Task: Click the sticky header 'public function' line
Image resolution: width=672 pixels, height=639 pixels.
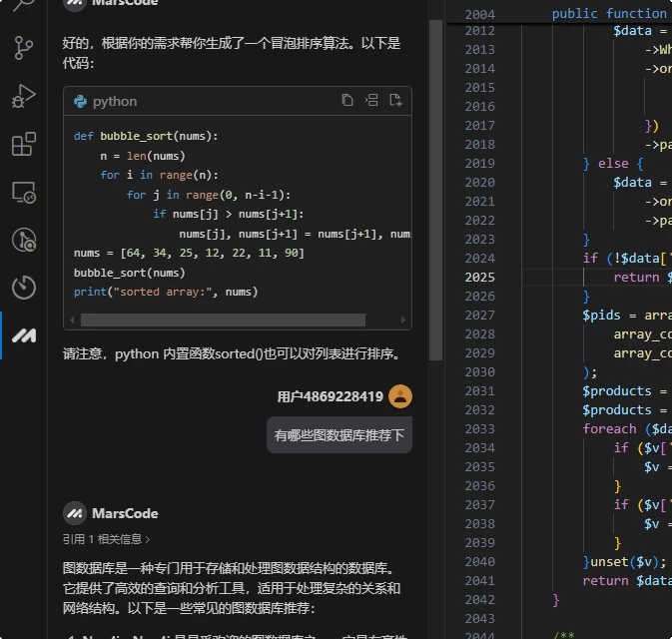Action: pyautogui.click(x=609, y=13)
